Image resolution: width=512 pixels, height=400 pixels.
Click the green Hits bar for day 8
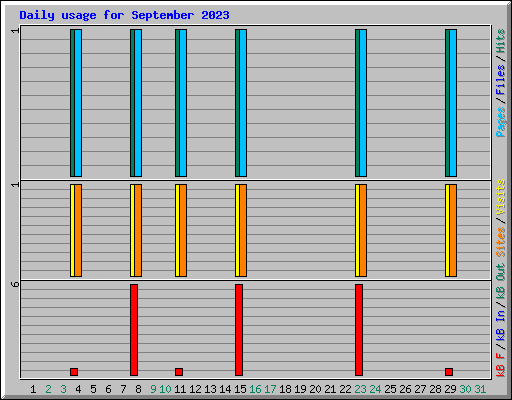(132, 103)
